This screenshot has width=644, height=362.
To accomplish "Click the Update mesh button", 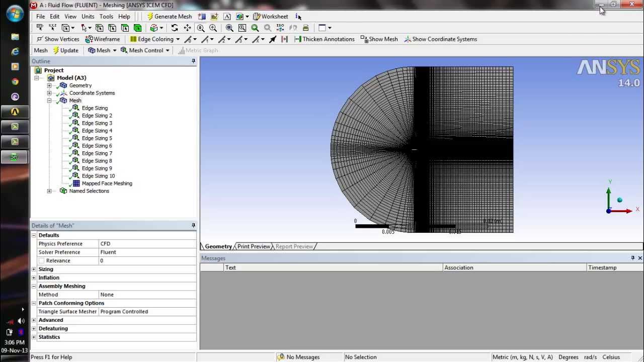I will [65, 50].
